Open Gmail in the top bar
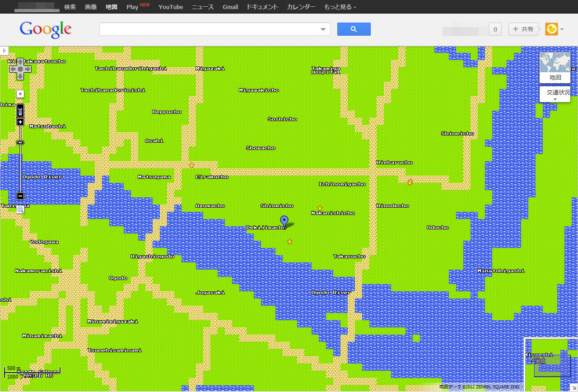This screenshot has height=392, width=578. coord(230,7)
